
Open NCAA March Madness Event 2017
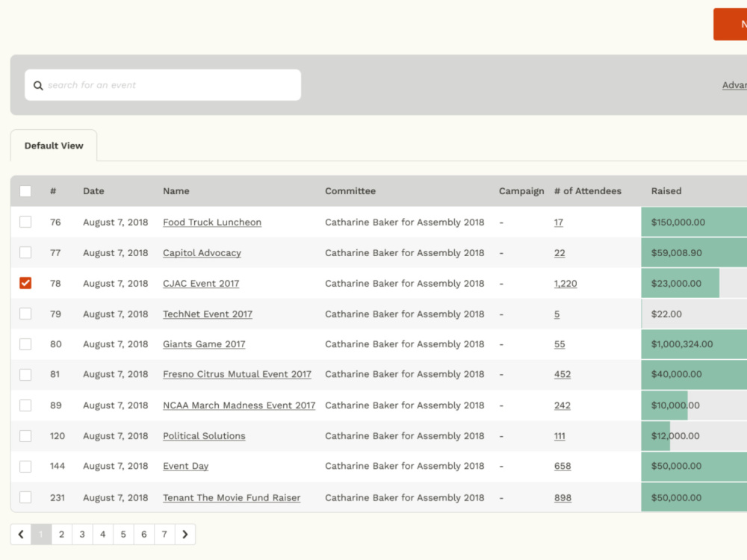coord(239,405)
